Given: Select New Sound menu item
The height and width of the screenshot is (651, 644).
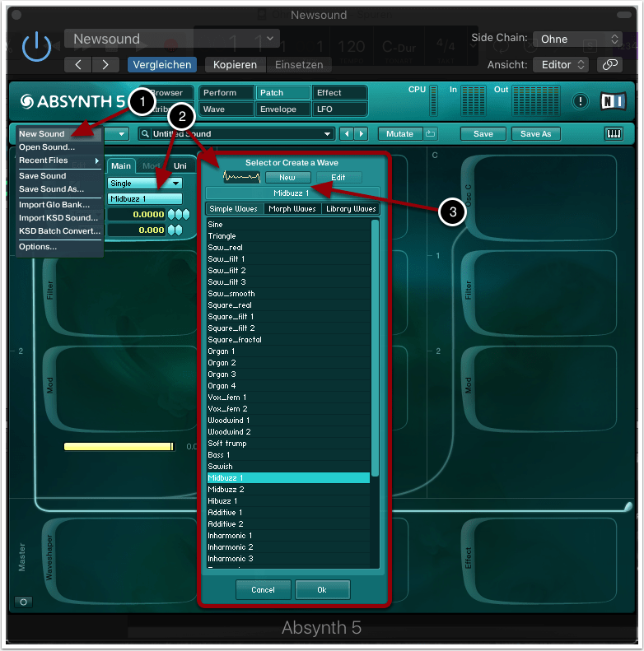Looking at the screenshot, I should point(59,133).
